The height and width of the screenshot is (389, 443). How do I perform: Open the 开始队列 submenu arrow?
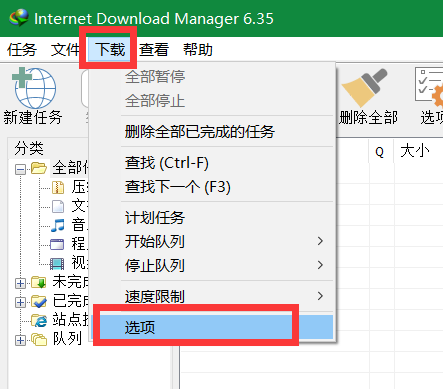(x=320, y=241)
